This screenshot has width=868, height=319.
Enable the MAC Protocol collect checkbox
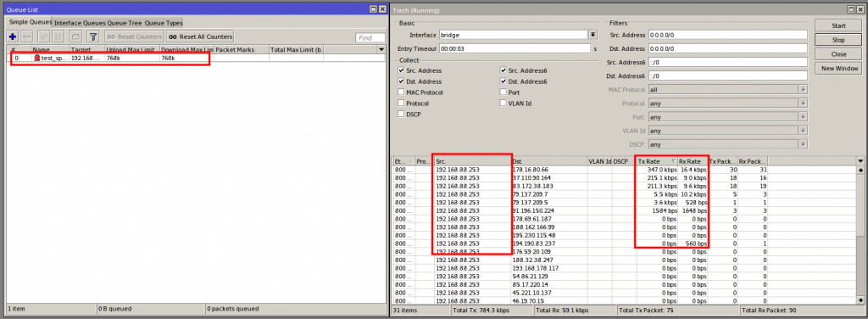pos(401,92)
